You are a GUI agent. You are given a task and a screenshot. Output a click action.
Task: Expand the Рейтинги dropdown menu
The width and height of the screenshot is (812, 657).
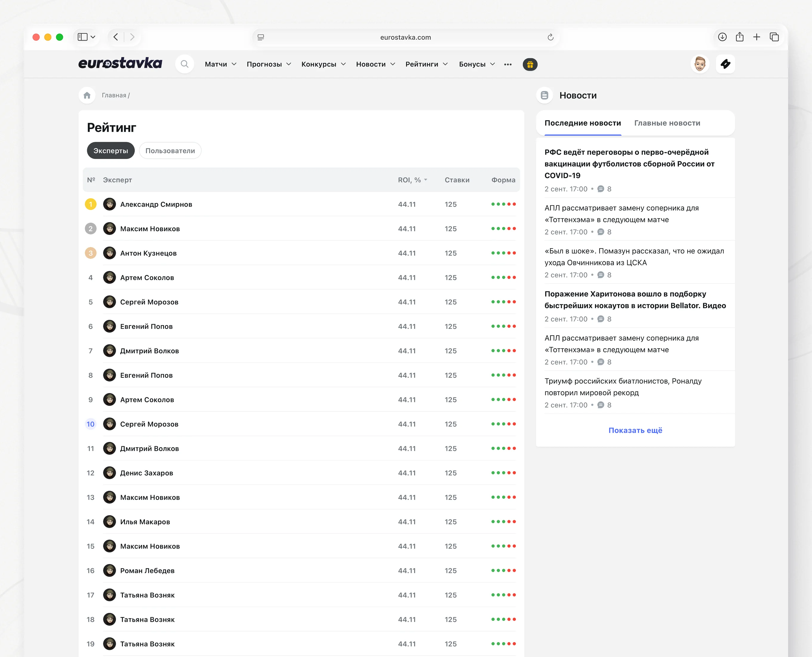tap(426, 64)
